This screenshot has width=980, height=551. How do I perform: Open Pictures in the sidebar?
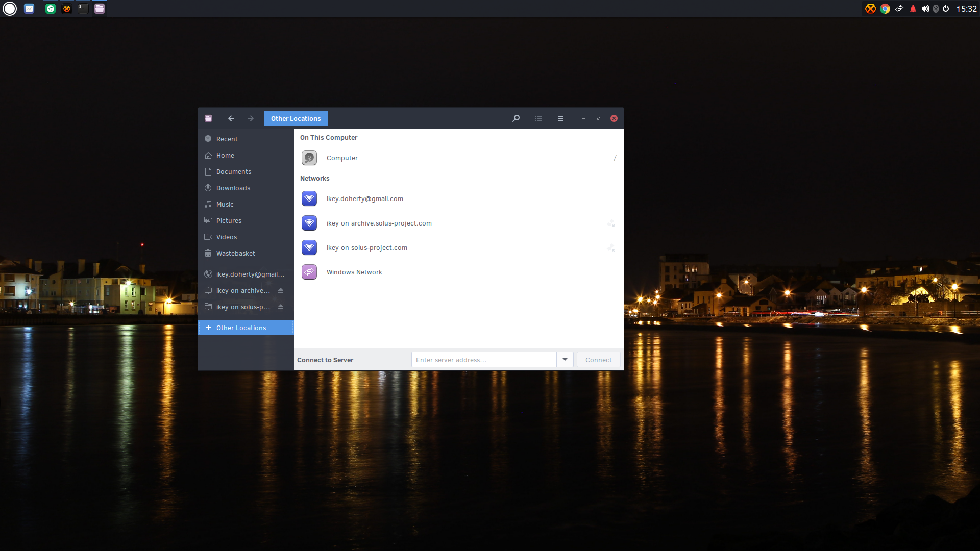click(x=246, y=220)
